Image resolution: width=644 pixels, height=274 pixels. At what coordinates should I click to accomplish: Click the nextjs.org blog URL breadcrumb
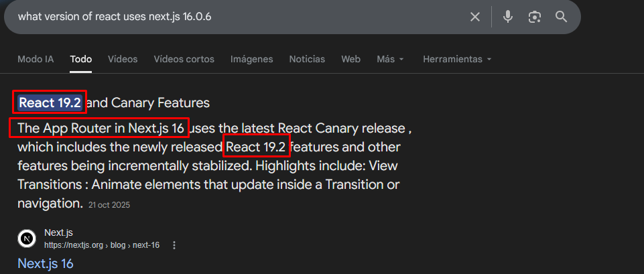pos(102,245)
